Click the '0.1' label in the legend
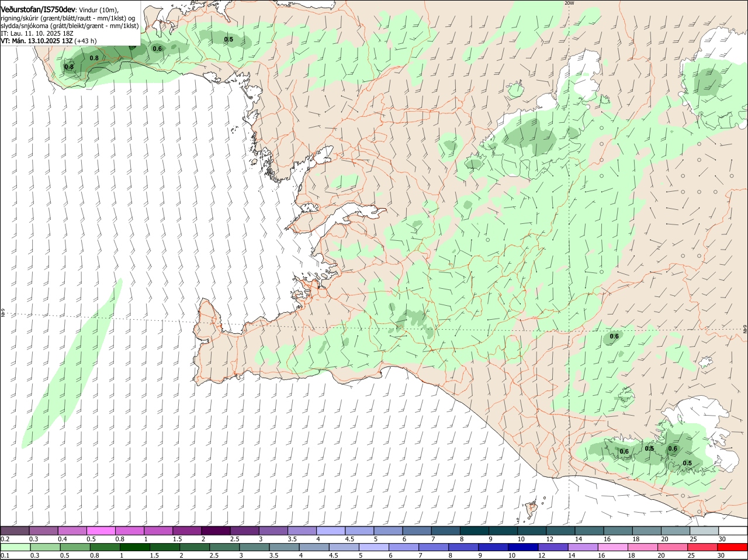The width and height of the screenshot is (748, 560). pyautogui.click(x=5, y=555)
